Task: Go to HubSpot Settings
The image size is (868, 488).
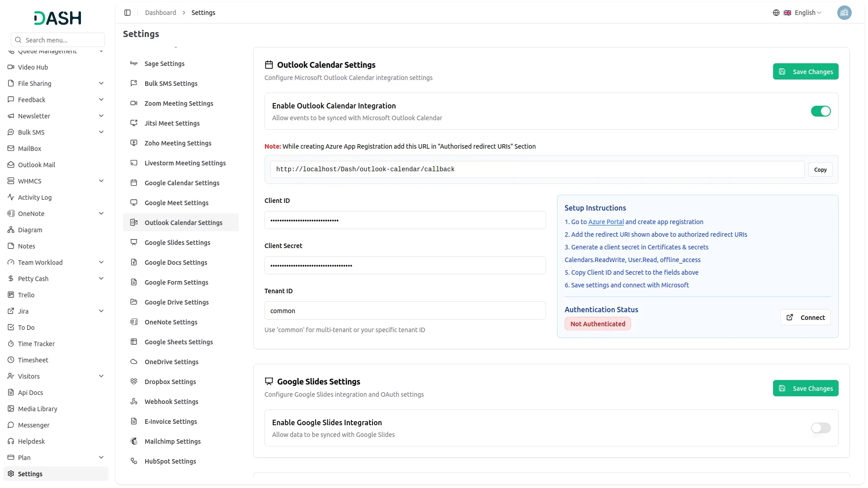Action: [181, 461]
